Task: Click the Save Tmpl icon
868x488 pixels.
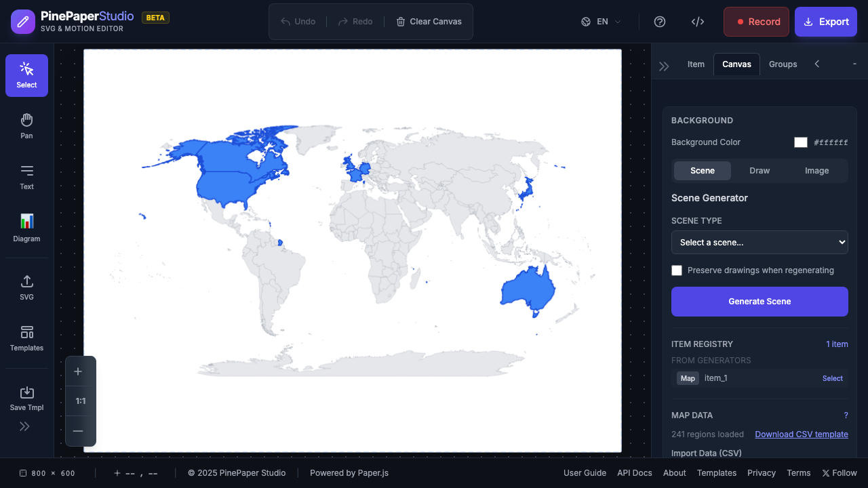Action: pyautogui.click(x=26, y=398)
